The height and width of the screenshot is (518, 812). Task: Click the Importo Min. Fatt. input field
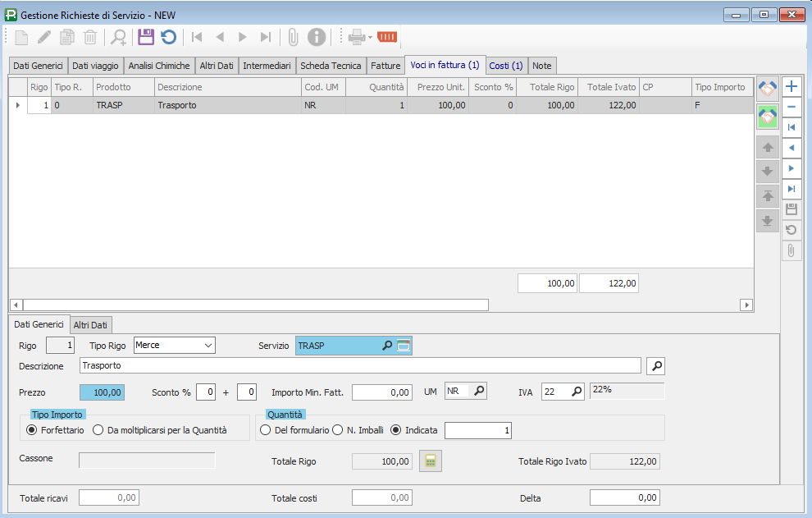(x=382, y=392)
